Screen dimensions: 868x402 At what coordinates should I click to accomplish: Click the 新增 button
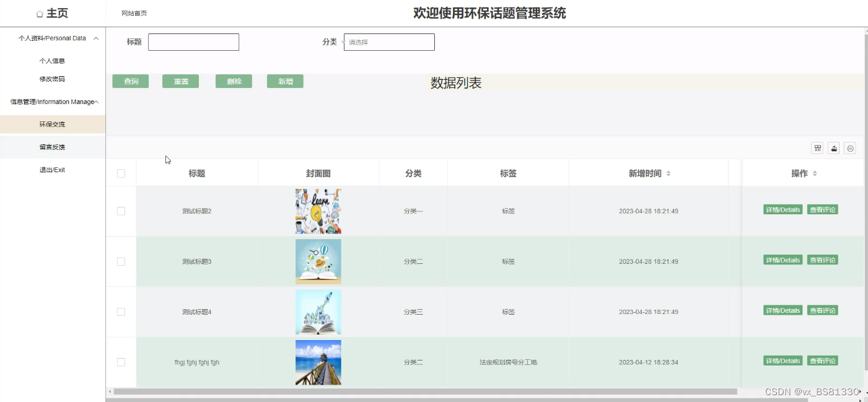tap(285, 81)
